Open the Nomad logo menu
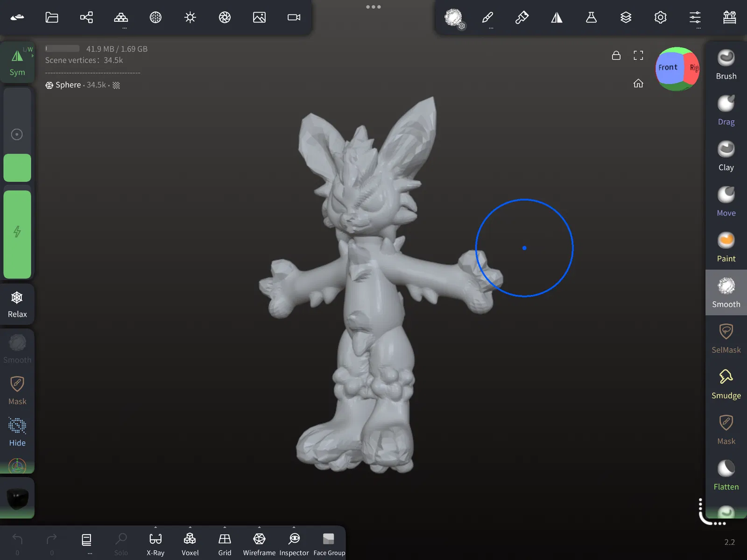The image size is (747, 560). (x=17, y=18)
